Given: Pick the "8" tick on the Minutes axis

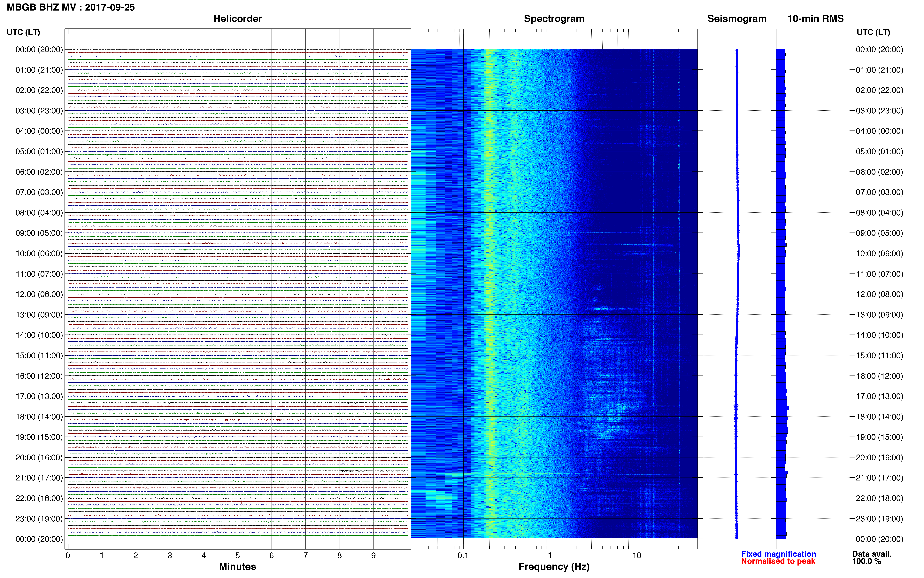Looking at the screenshot, I should point(340,556).
